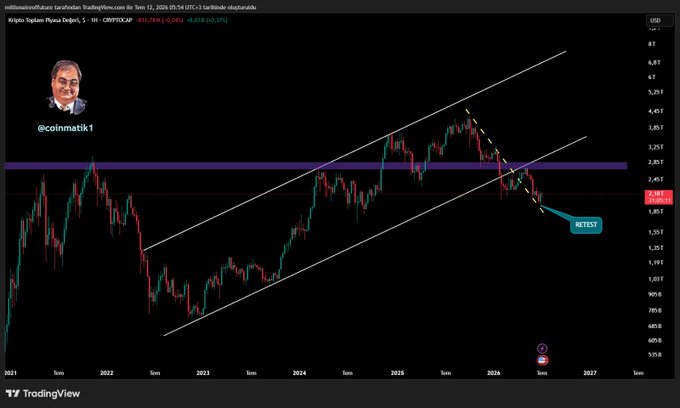Select the RETEST callout annotation
The image size is (680, 408).
coord(586,225)
